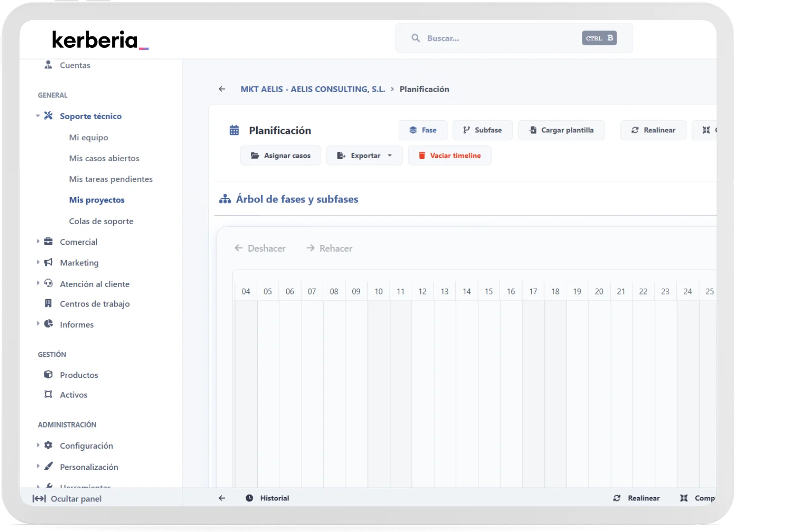Go to Colas de soporte
Image resolution: width=785 pixels, height=532 pixels.
[101, 221]
